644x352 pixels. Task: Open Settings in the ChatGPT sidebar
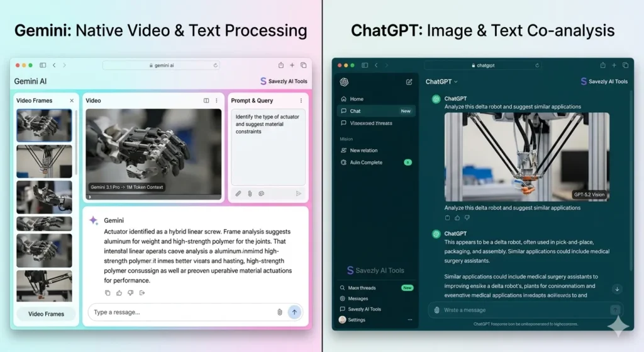tap(352, 320)
